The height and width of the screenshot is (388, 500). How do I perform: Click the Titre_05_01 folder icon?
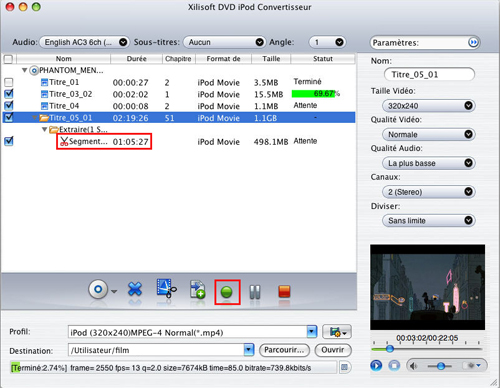(44, 118)
